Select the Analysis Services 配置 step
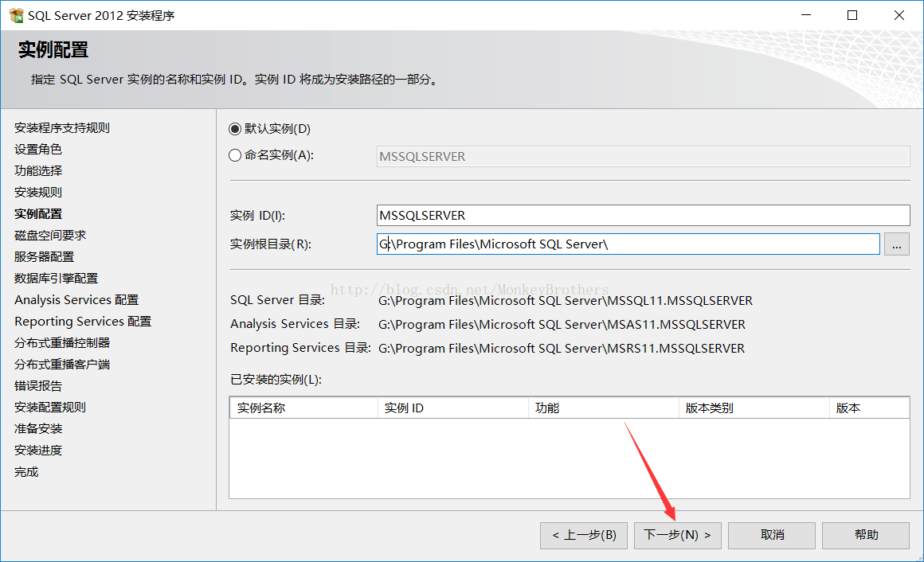 (x=76, y=300)
